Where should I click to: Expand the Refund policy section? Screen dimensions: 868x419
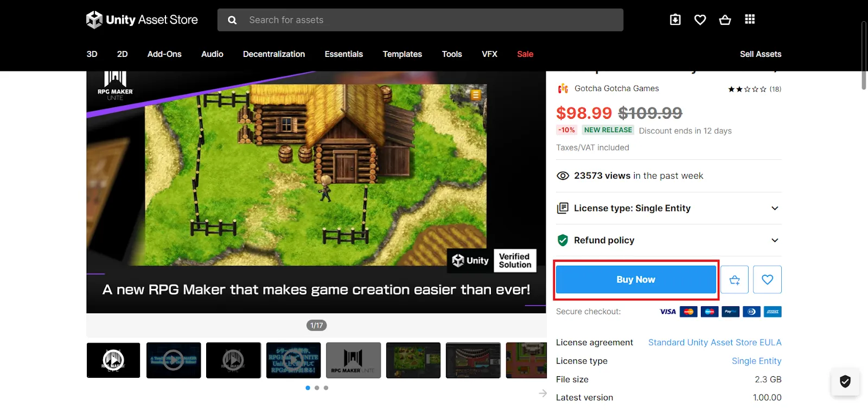668,240
